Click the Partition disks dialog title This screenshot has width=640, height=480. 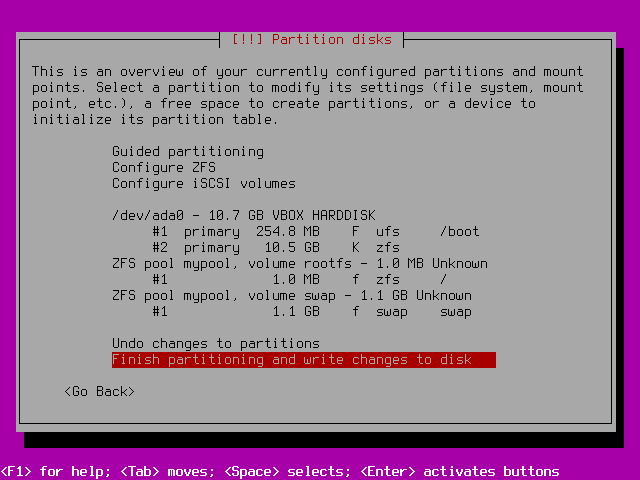[311, 40]
